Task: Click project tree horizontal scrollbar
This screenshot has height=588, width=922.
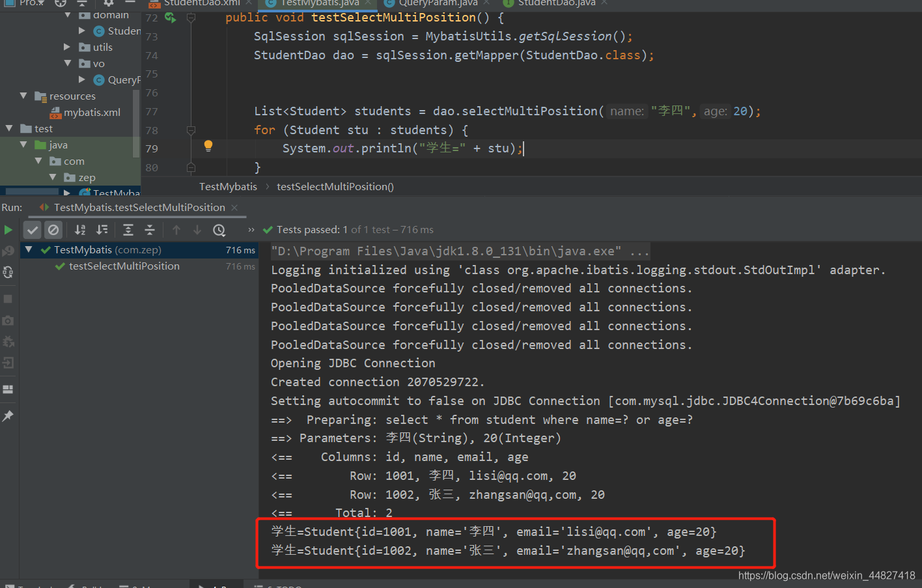Action: click(31, 191)
